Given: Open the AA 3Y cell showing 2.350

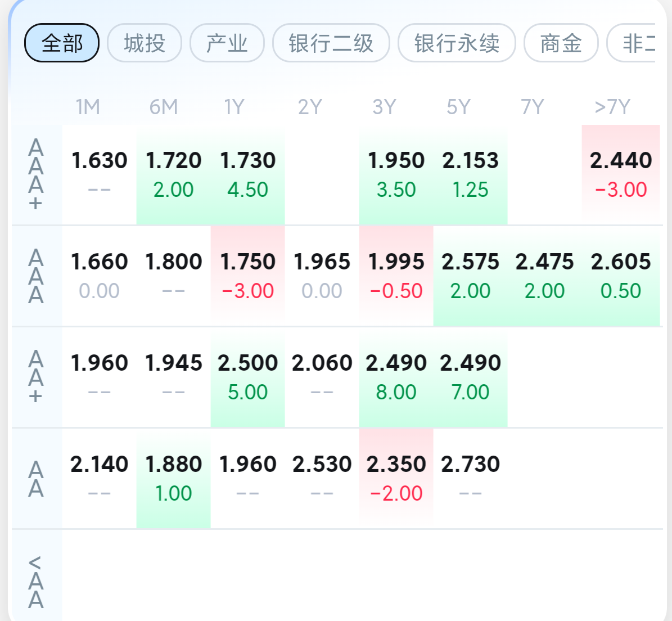Looking at the screenshot, I should [396, 478].
